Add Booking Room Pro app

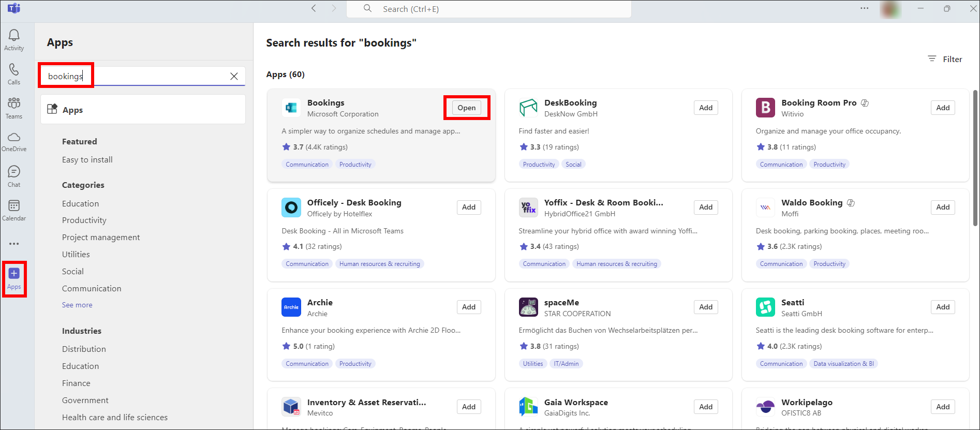pyautogui.click(x=943, y=108)
